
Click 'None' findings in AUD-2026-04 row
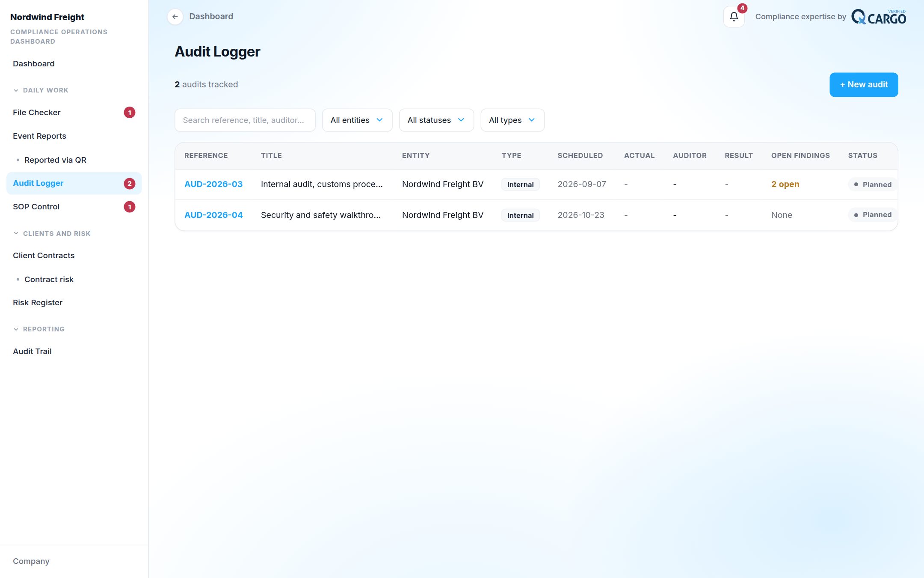point(782,215)
